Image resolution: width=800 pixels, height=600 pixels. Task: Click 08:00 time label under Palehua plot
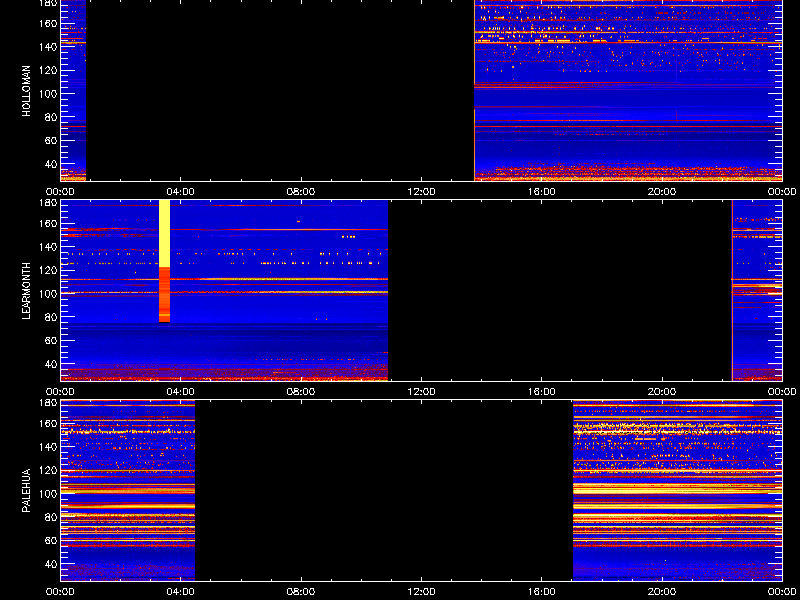coord(301,592)
